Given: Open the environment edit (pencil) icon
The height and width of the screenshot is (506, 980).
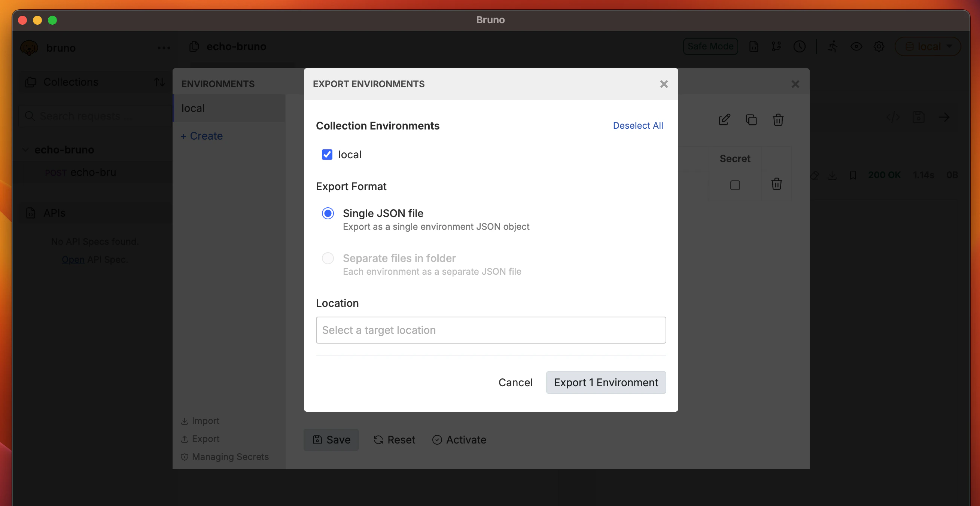Looking at the screenshot, I should [x=724, y=119].
